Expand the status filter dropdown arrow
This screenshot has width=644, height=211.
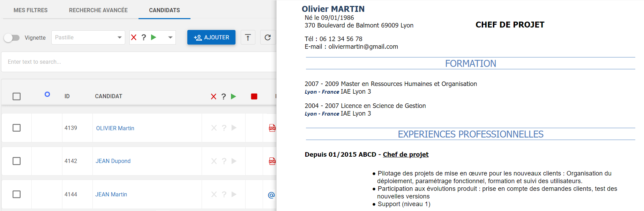tap(170, 38)
